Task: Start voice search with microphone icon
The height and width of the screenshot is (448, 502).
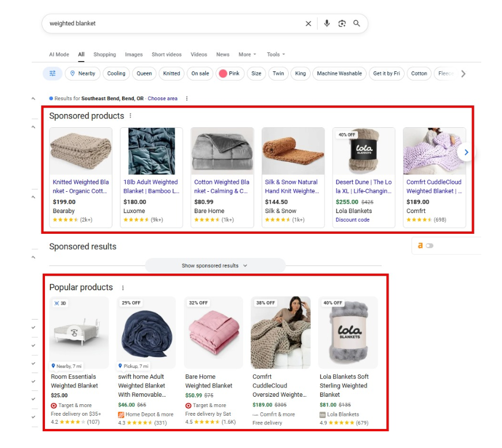Action: 327,24
